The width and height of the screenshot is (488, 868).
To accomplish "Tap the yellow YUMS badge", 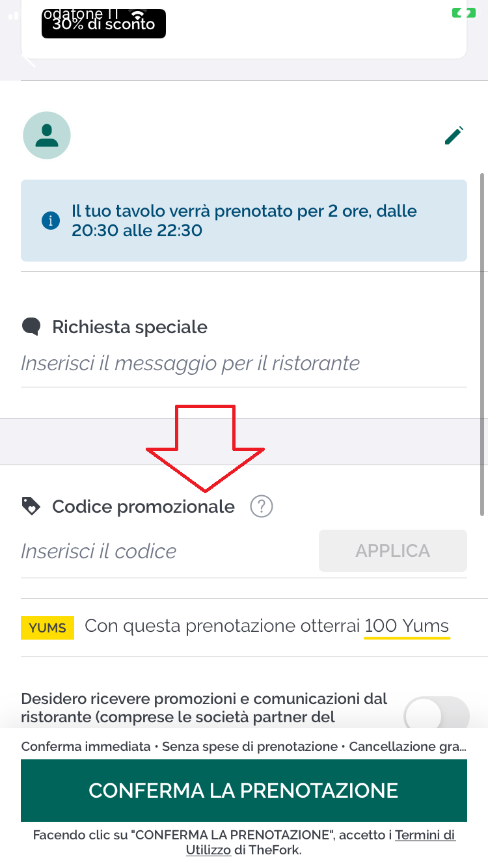I will 47,628.
